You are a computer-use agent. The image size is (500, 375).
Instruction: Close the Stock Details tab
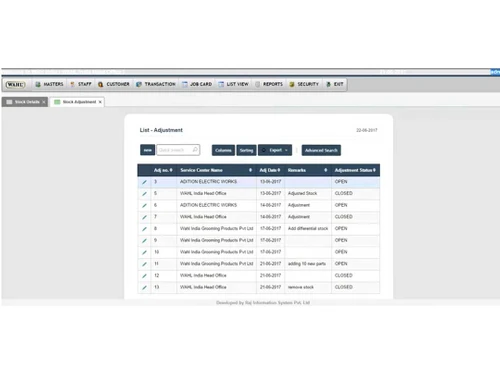[44, 102]
